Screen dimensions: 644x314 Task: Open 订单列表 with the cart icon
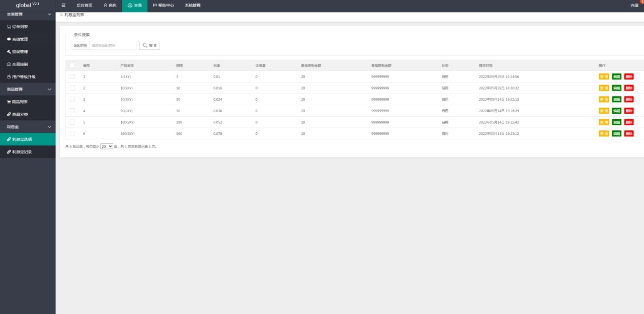(x=20, y=27)
